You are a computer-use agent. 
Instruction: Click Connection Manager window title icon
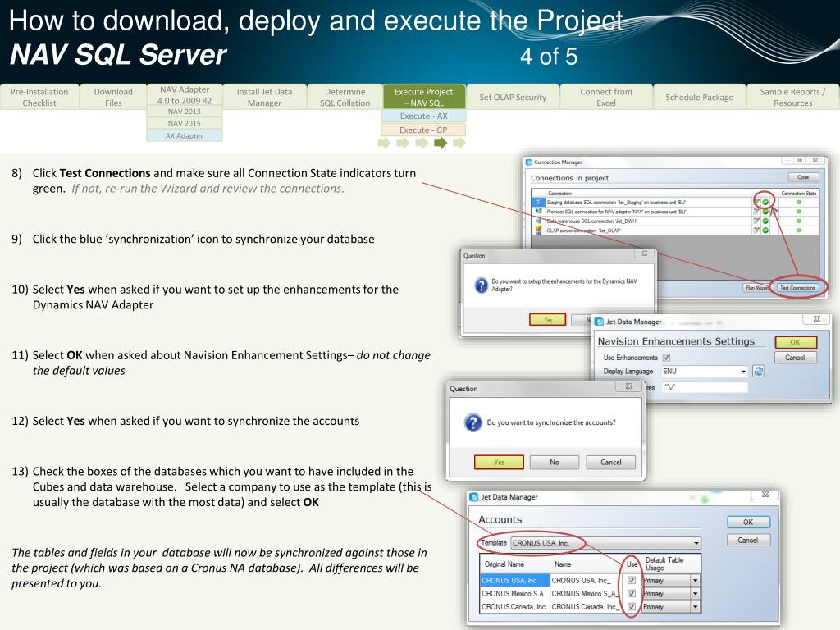[529, 162]
